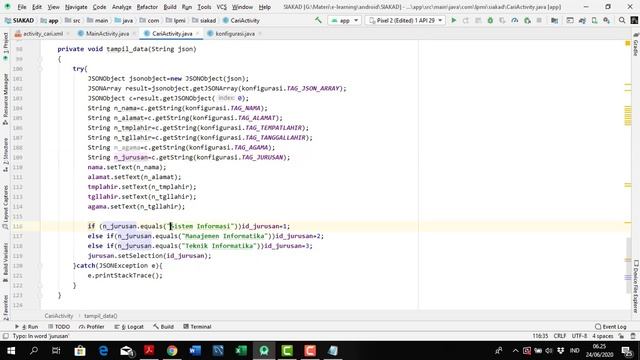Click the tampil_data() breadcrumb below the editor
The image size is (640, 360).
pyautogui.click(x=100, y=316)
